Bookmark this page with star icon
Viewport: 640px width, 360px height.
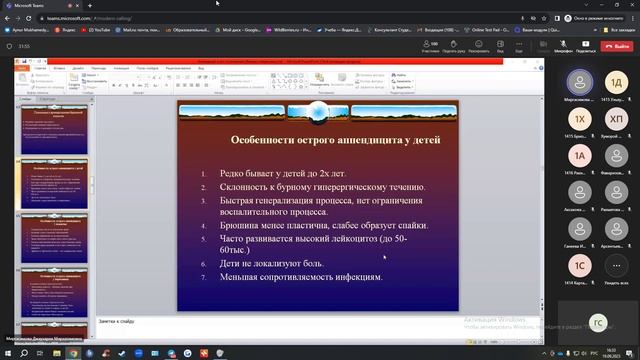(544, 18)
